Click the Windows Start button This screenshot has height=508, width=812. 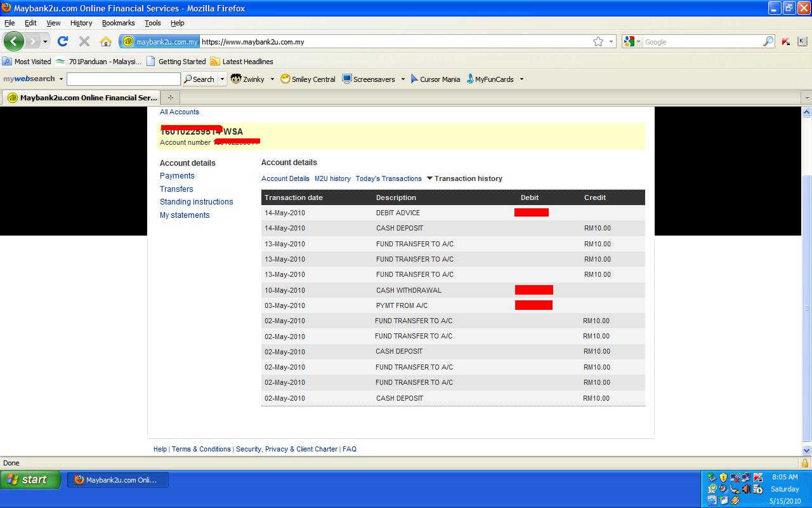(x=30, y=479)
